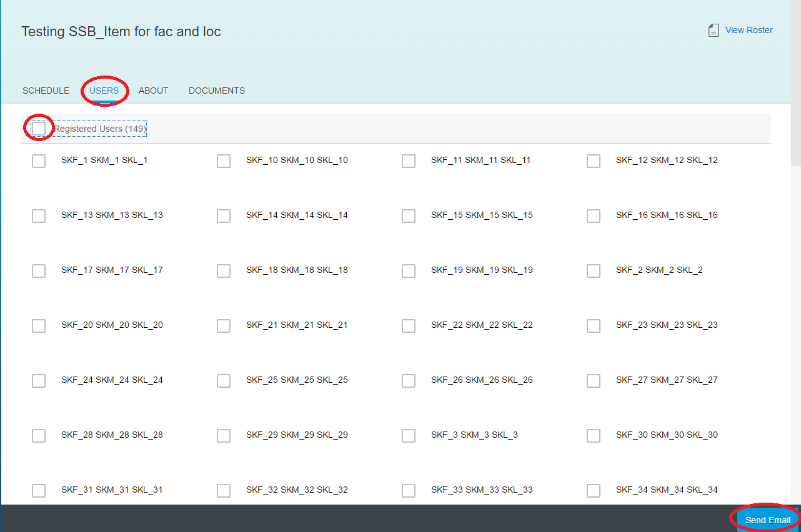801x532 pixels.
Task: Toggle the SKF_14 SKM_14 SKL_14 checkbox
Action: click(x=224, y=216)
